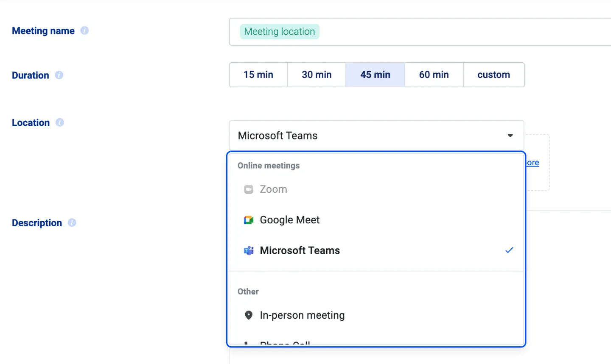Collapse the Location dropdown via its arrow
The width and height of the screenshot is (611, 364).
tap(510, 136)
